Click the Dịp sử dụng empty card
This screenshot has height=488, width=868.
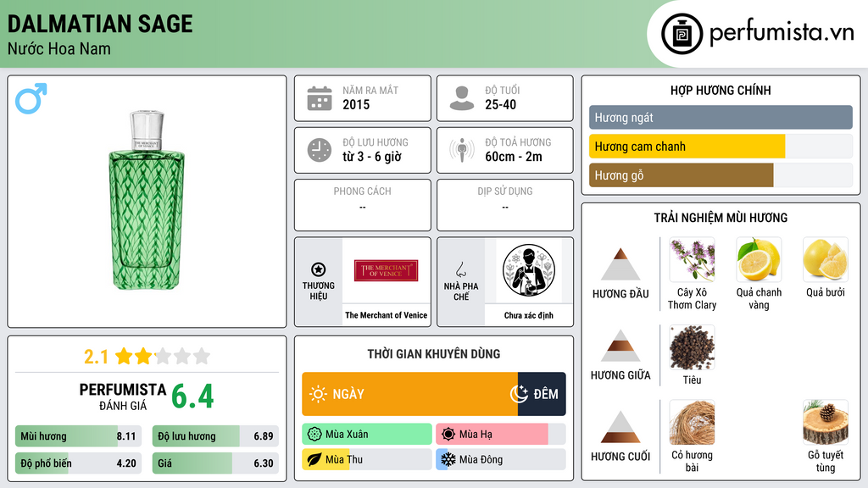pyautogui.click(x=505, y=205)
